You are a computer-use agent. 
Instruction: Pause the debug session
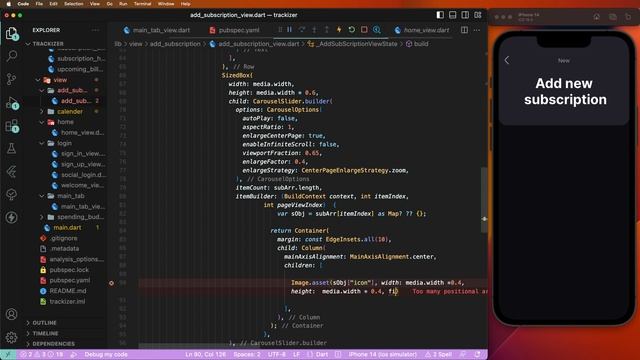(x=289, y=30)
